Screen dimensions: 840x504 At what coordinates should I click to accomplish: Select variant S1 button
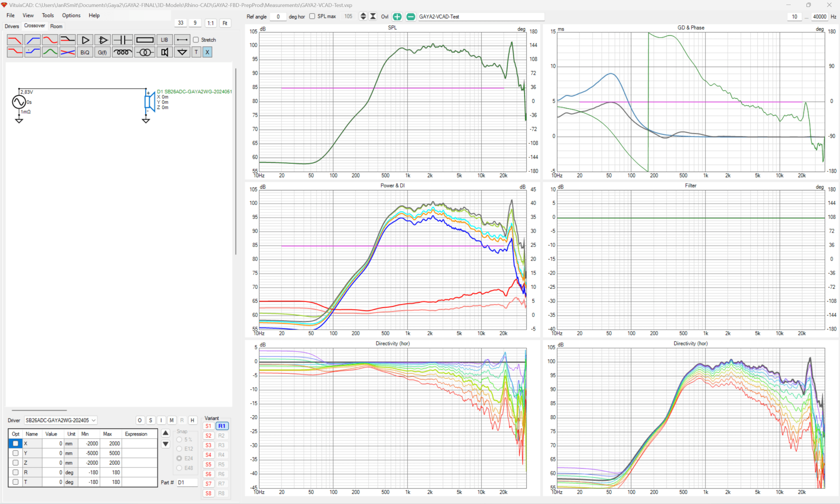(208, 426)
